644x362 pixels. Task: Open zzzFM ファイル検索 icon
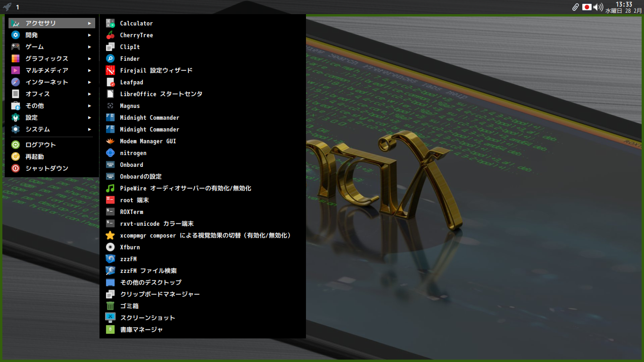point(110,271)
